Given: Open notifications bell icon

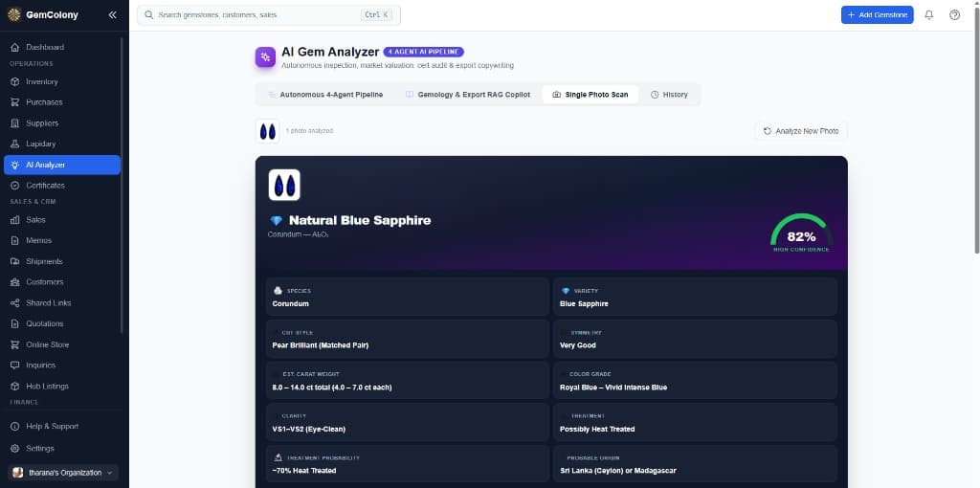Looking at the screenshot, I should click(928, 15).
